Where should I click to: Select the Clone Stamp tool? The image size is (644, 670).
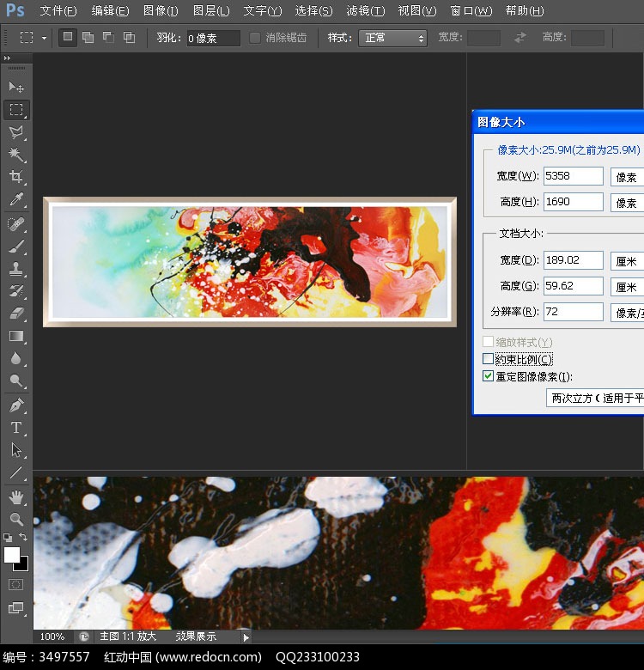pos(16,269)
